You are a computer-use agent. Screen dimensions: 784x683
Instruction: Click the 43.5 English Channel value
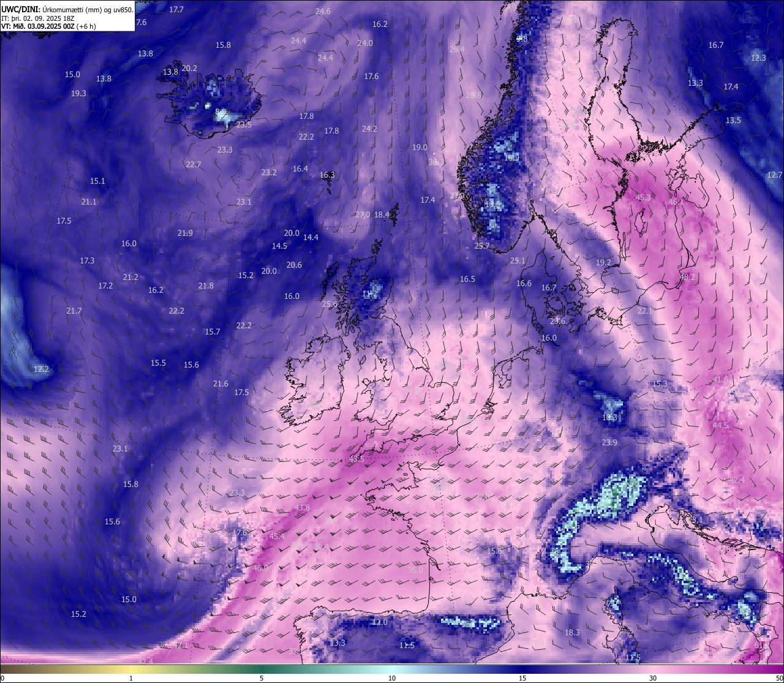tap(356, 459)
